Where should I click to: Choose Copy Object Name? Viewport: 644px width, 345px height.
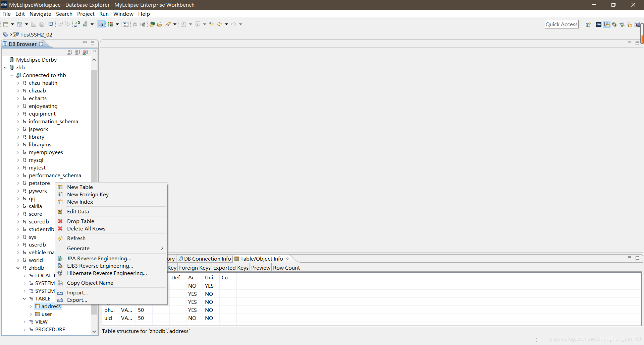point(111,283)
